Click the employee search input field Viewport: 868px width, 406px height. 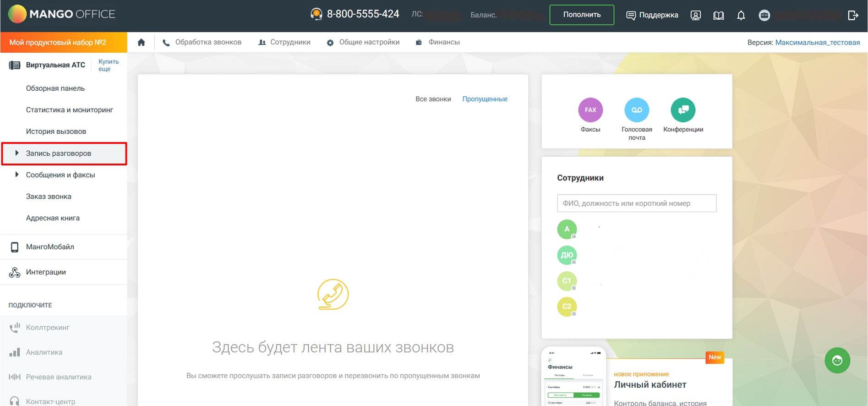point(636,203)
